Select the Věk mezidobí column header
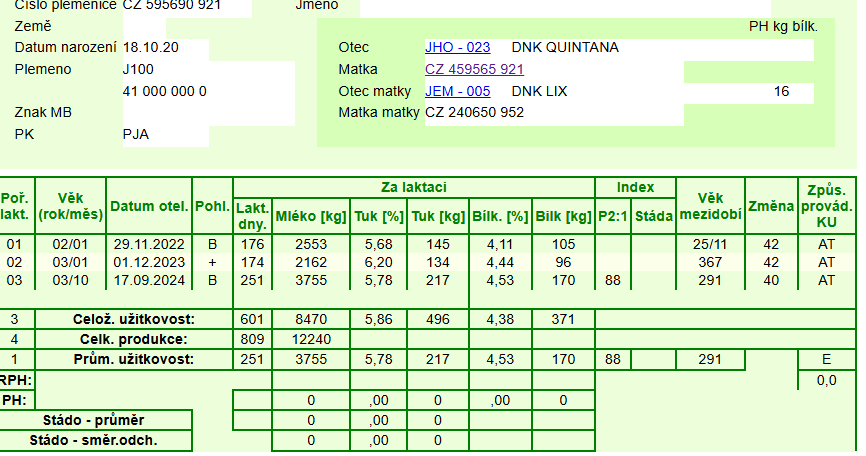 pos(710,206)
